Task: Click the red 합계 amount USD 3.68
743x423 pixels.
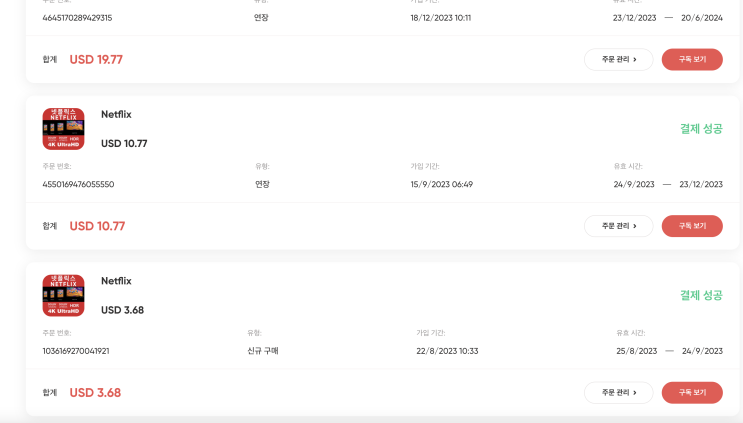Action: point(95,393)
